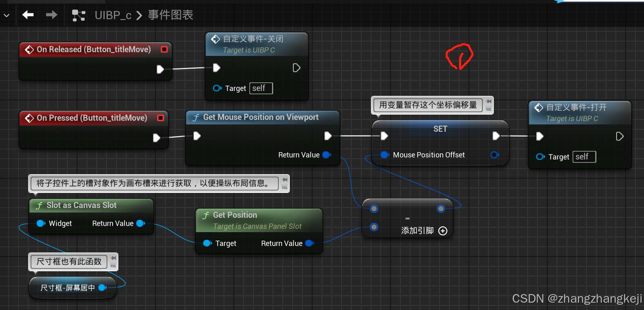
Task: Toggle pin on 用变量暂存这个坐标偏移量 comment
Action: click(x=489, y=102)
